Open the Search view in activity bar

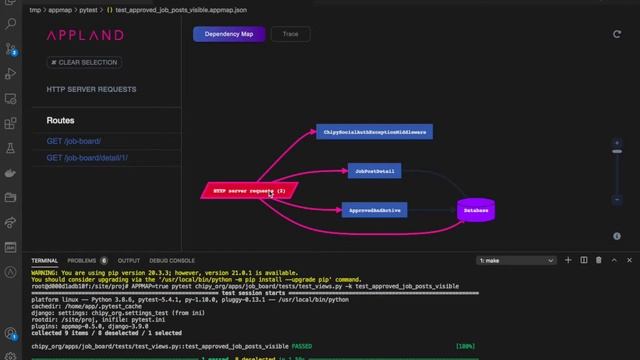coord(11,24)
